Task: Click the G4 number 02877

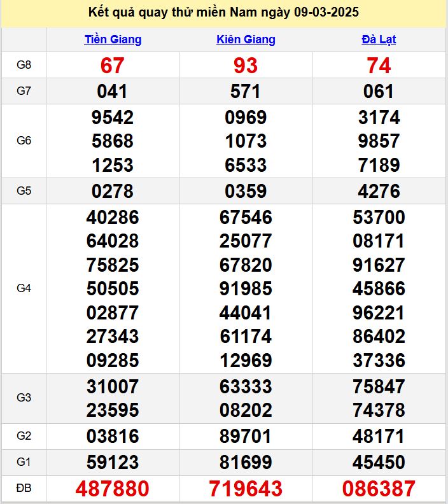Action: 113,312
